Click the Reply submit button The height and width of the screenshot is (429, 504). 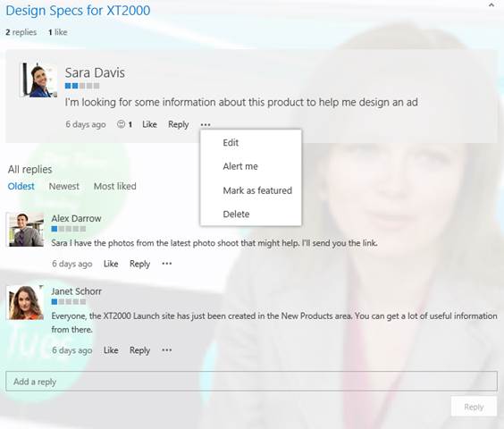(x=474, y=407)
